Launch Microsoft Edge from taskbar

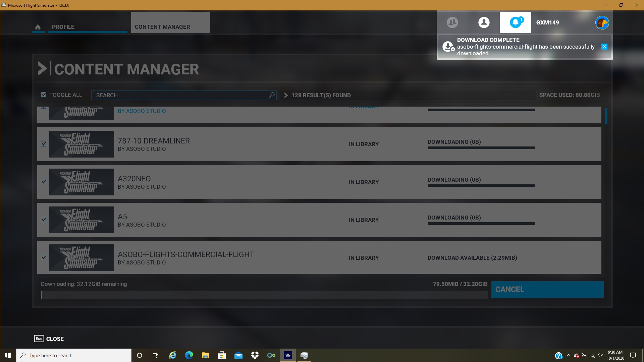point(189,355)
